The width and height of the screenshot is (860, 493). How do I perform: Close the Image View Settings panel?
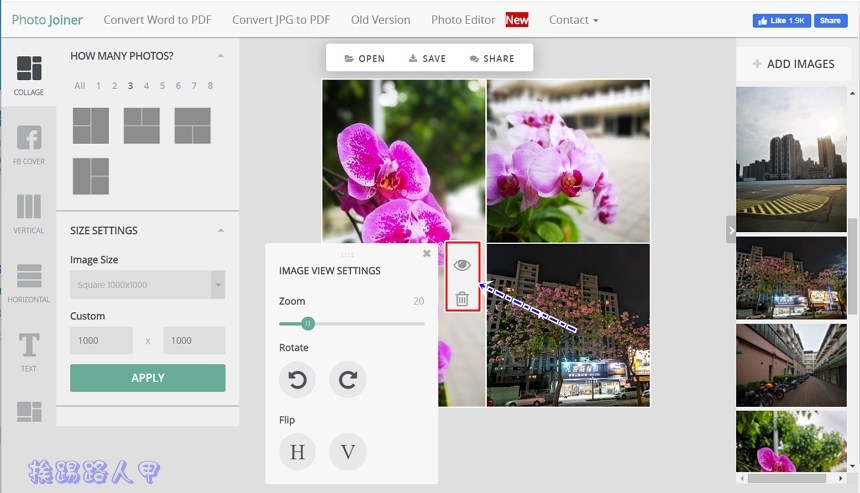(427, 253)
